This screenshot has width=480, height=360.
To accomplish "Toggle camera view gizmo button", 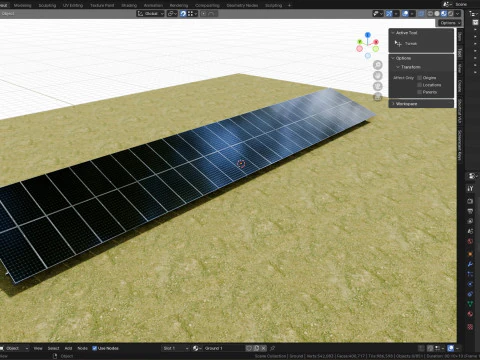I will tap(378, 86).
